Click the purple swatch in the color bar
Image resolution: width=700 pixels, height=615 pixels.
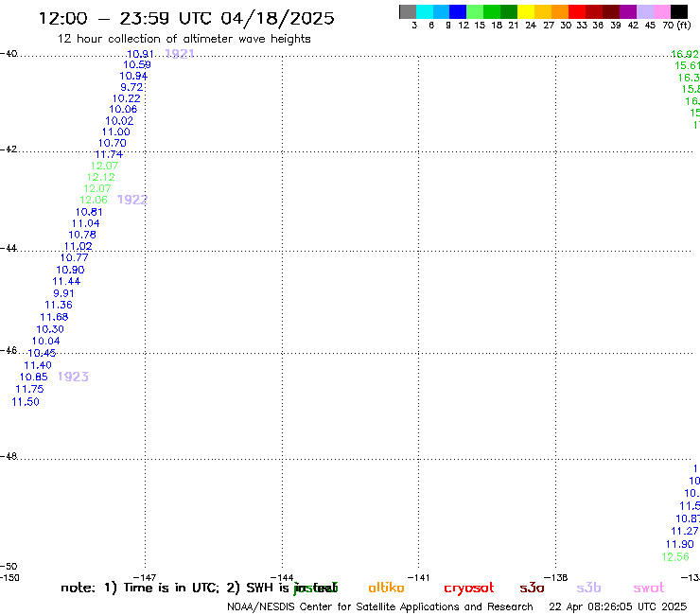coord(628,11)
